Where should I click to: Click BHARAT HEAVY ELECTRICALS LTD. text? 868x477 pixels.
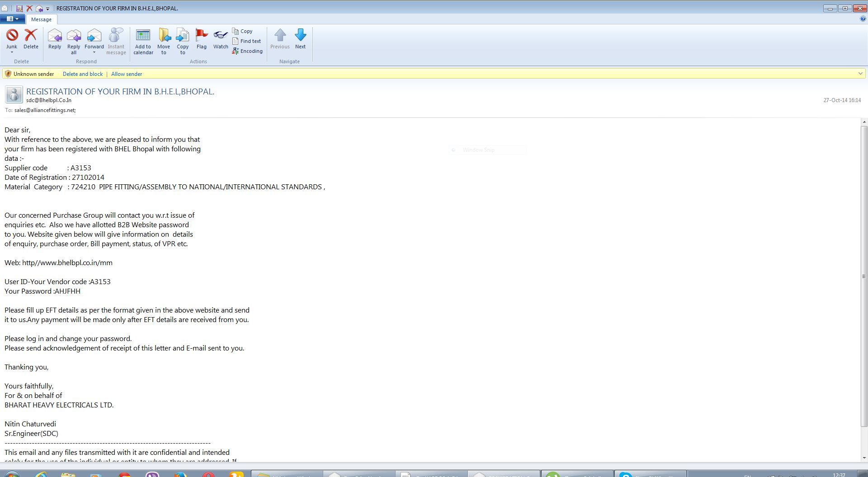tap(59, 405)
